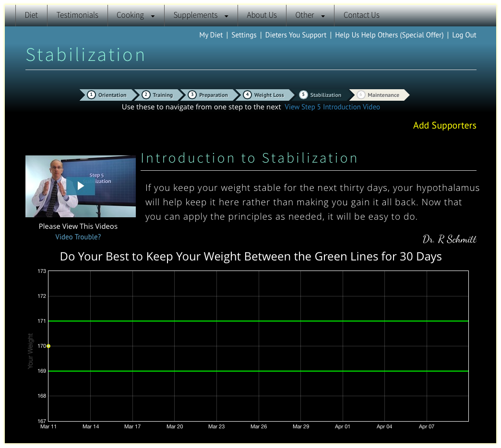Open the Diet menu item
Screen dimensions: 501x448
[x=31, y=15]
